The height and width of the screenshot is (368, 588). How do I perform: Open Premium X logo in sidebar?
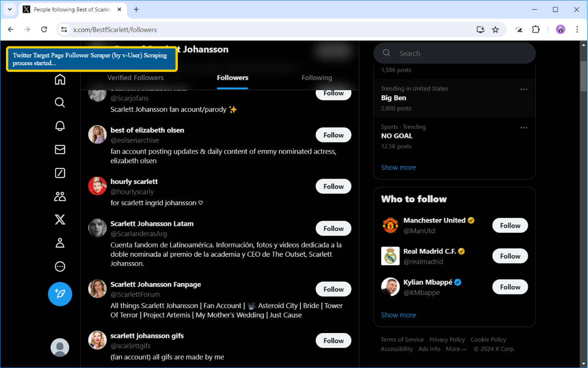(60, 220)
